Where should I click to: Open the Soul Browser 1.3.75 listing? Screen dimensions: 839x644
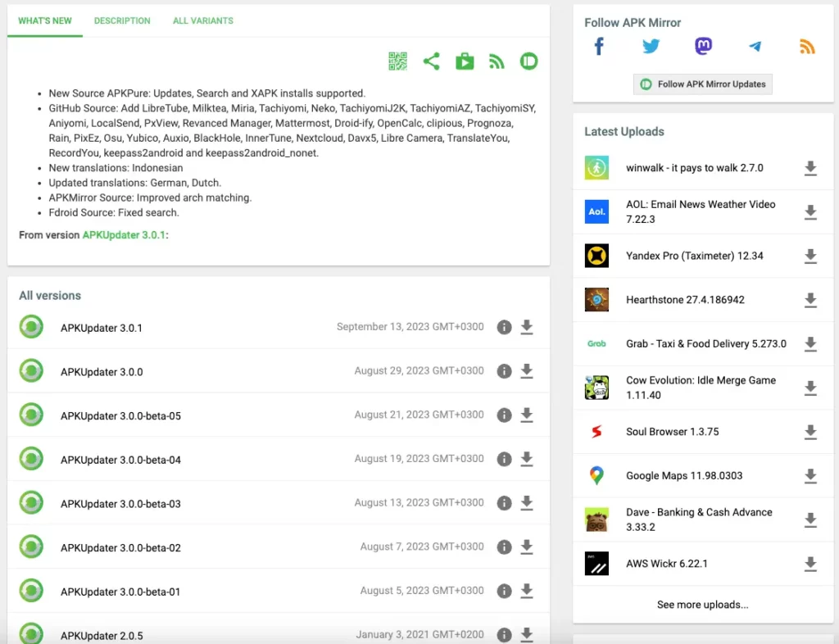pyautogui.click(x=672, y=432)
